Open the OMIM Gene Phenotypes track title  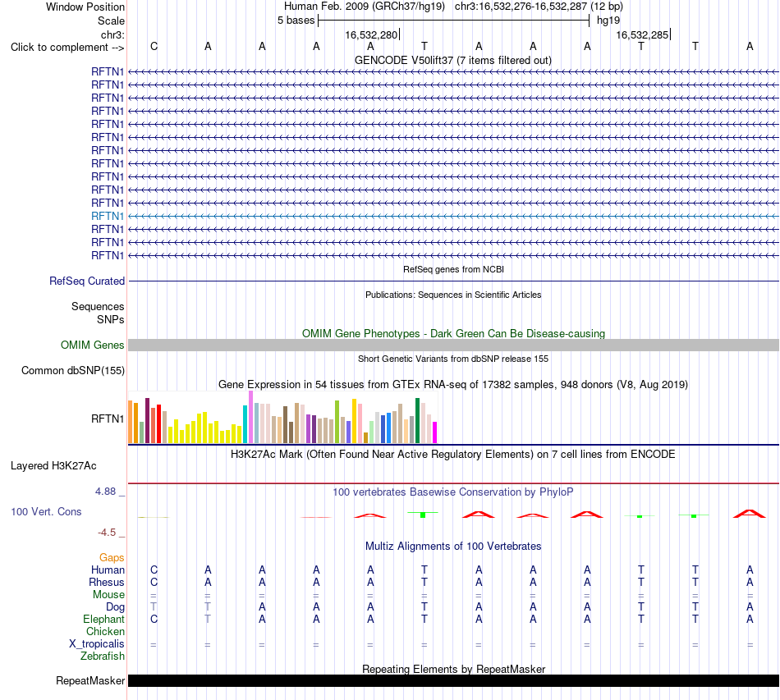coord(453,334)
